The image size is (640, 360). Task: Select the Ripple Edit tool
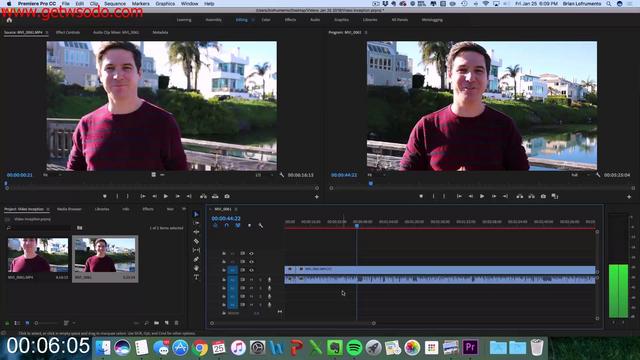point(196,232)
